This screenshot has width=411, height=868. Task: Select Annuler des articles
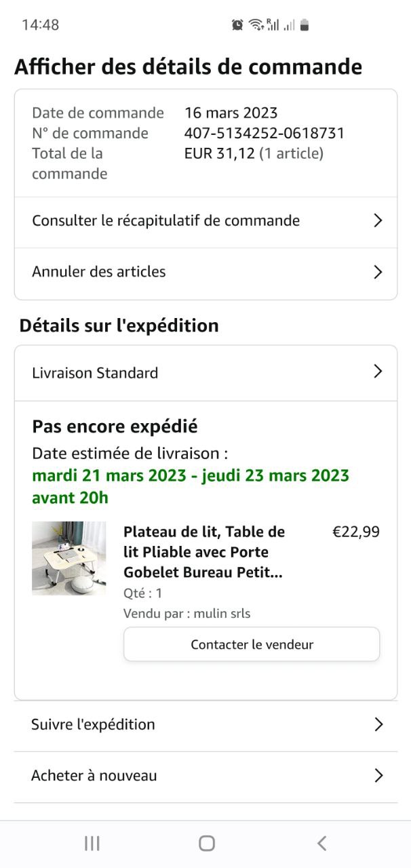click(x=99, y=272)
